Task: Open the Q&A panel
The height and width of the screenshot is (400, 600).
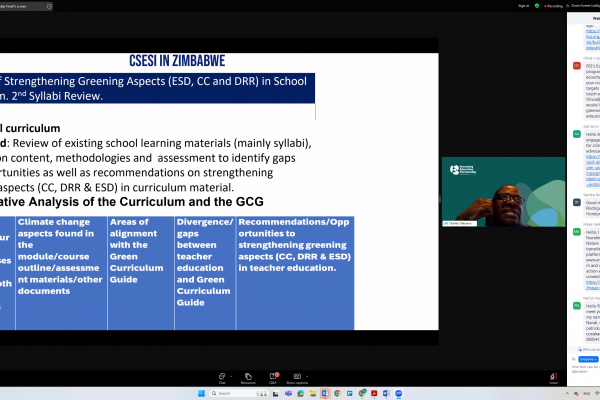Action: click(272, 376)
